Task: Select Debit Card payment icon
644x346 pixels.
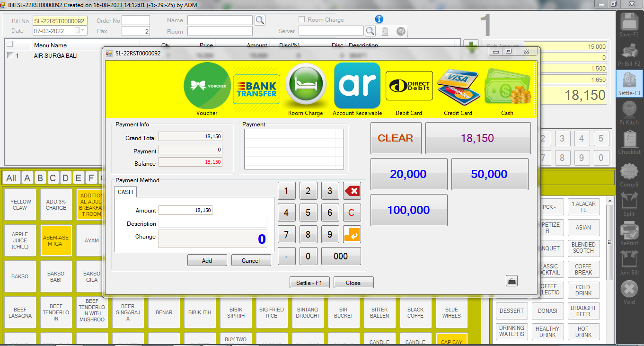Action: 409,86
